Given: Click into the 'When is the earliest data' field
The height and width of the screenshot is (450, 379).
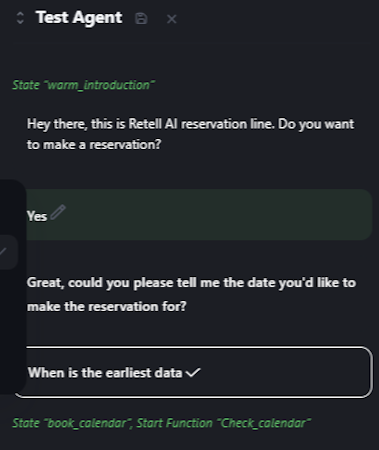Looking at the screenshot, I should (x=193, y=372).
